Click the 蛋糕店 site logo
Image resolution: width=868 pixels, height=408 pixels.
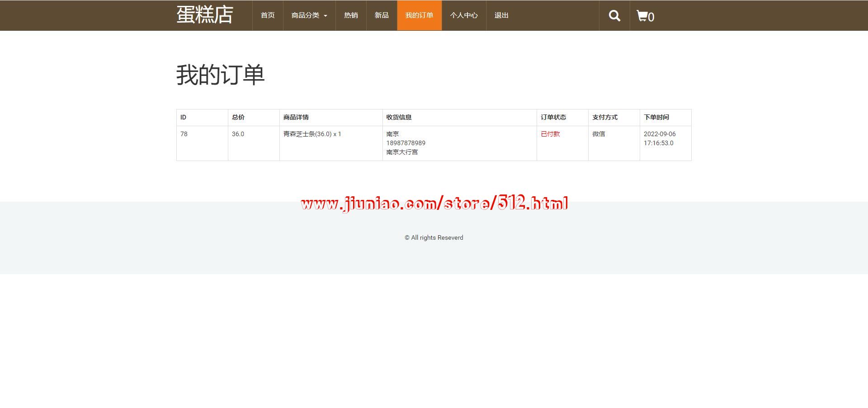click(205, 15)
